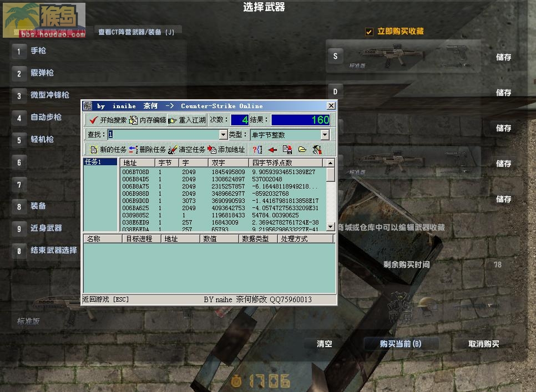Click the 数据类型 column header
The image size is (536, 392).
[258, 238]
